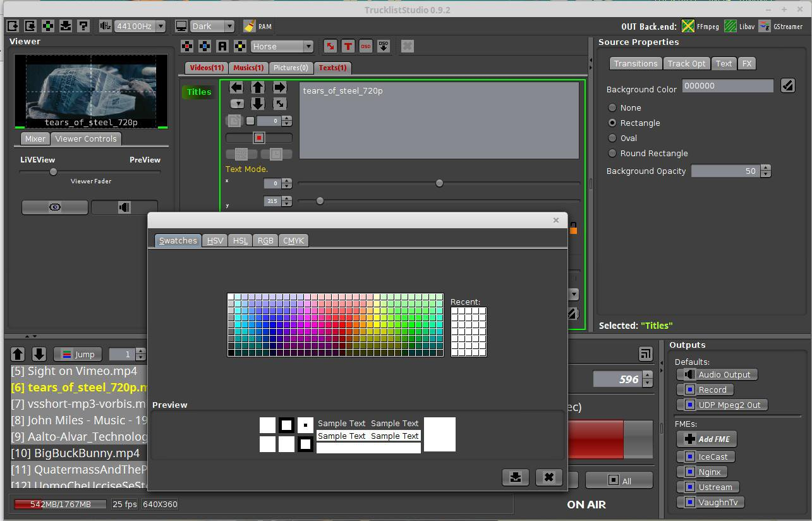Increase the 596 value with up stepper
812x521 pixels.
click(x=647, y=376)
